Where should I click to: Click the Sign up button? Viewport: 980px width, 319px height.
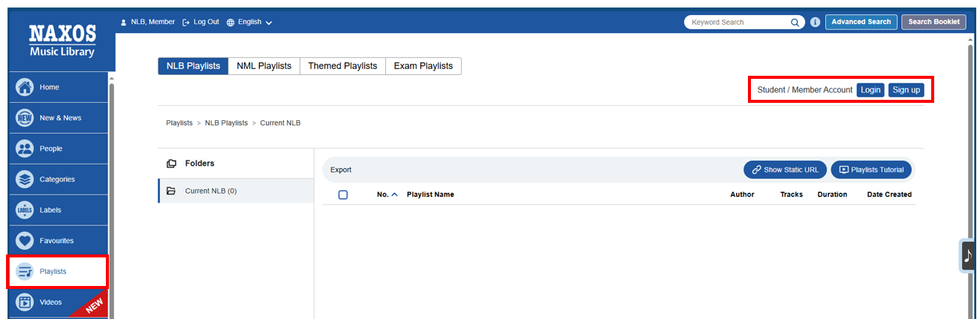906,90
